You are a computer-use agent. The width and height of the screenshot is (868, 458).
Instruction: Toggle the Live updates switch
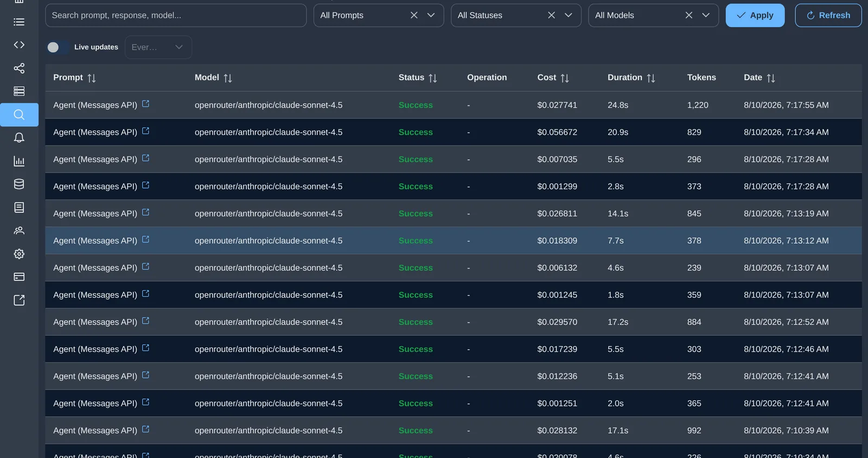(x=58, y=47)
